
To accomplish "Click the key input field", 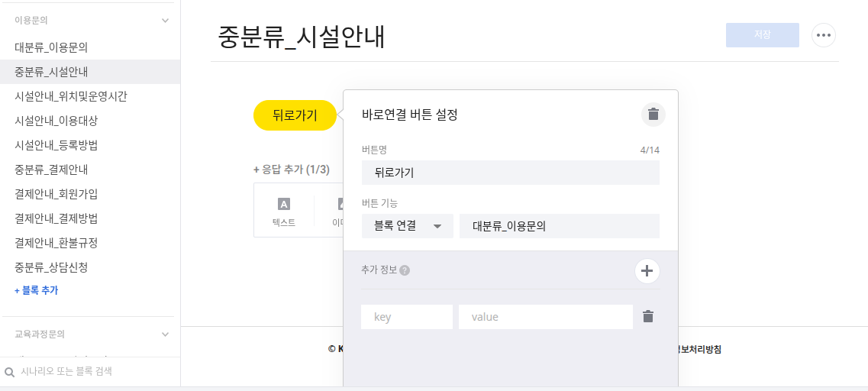I will point(407,317).
